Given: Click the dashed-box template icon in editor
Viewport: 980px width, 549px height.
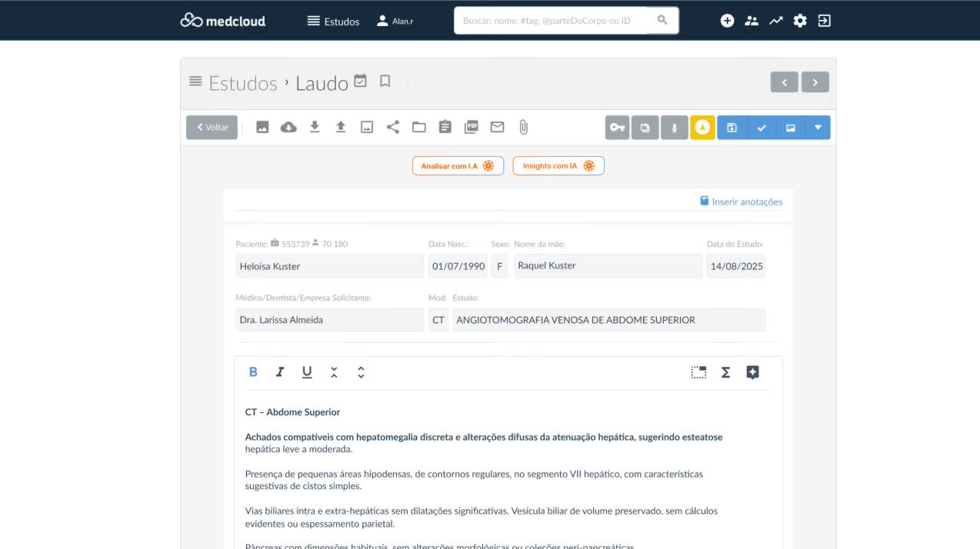Looking at the screenshot, I should (698, 372).
